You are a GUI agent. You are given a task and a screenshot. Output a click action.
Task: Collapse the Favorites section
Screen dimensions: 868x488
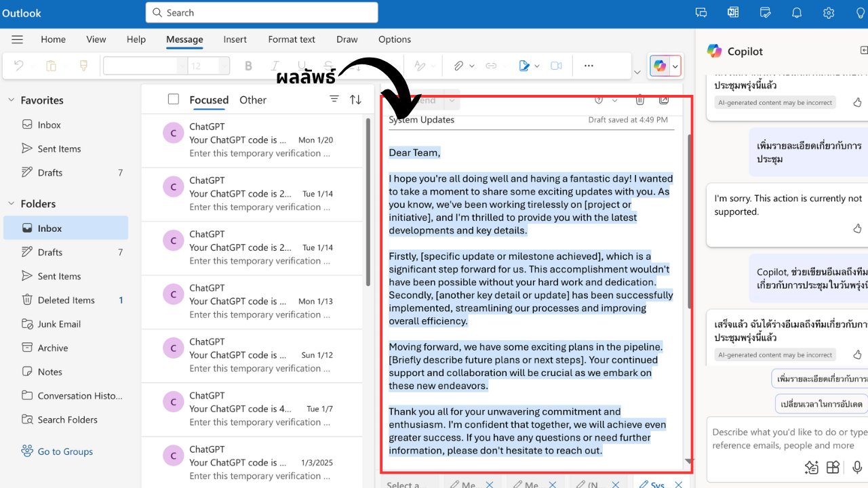click(11, 100)
